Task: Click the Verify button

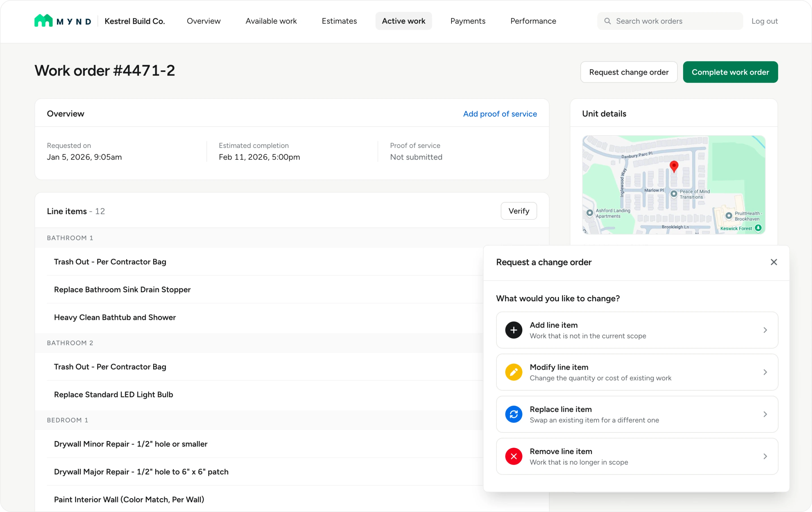Action: pos(519,211)
